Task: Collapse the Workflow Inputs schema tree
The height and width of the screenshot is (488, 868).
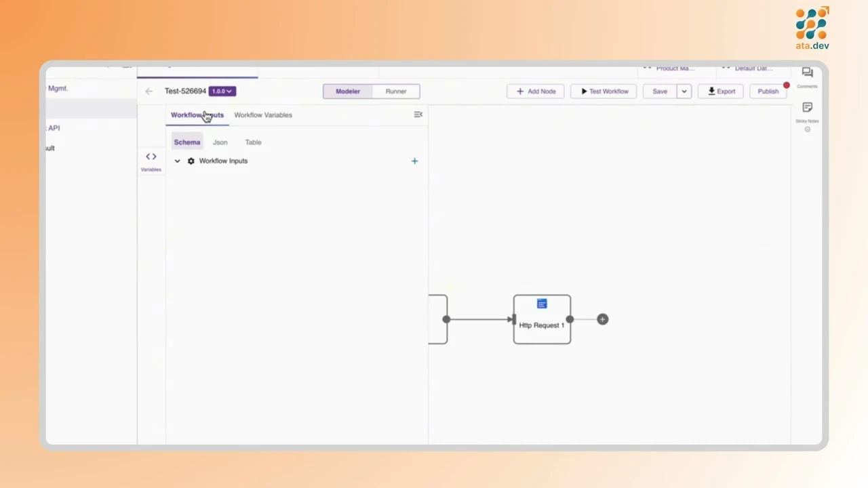Action: [177, 161]
